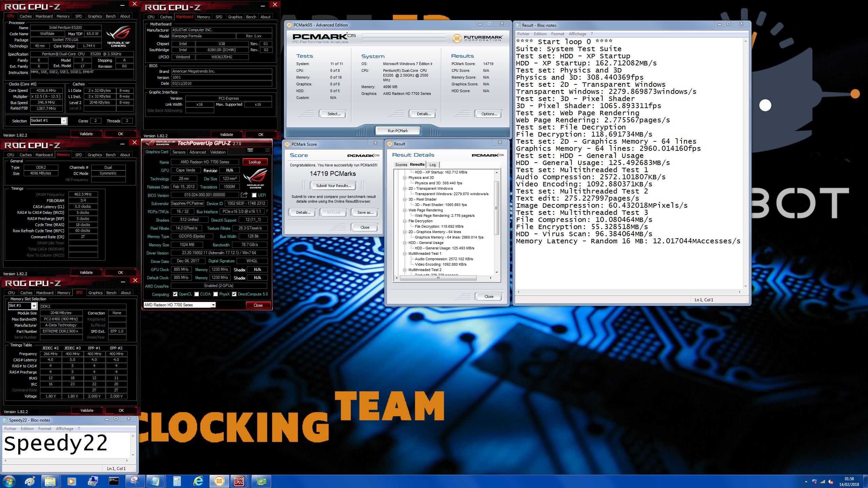Switch to GPU-Z graphics card taskbar icon
The image size is (868, 488).
tap(261, 481)
